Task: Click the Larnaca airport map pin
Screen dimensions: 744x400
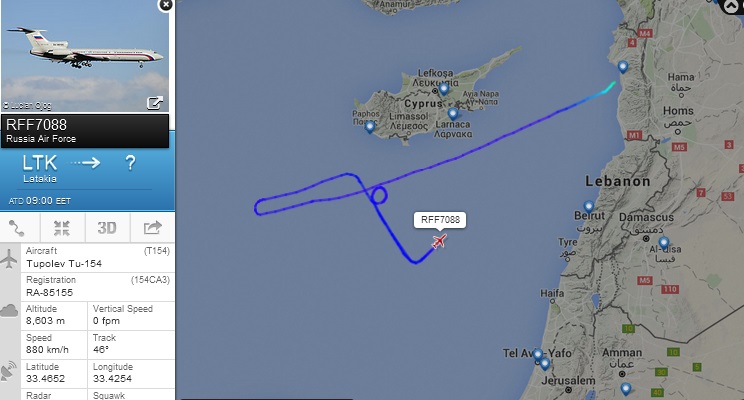Action: click(x=453, y=113)
